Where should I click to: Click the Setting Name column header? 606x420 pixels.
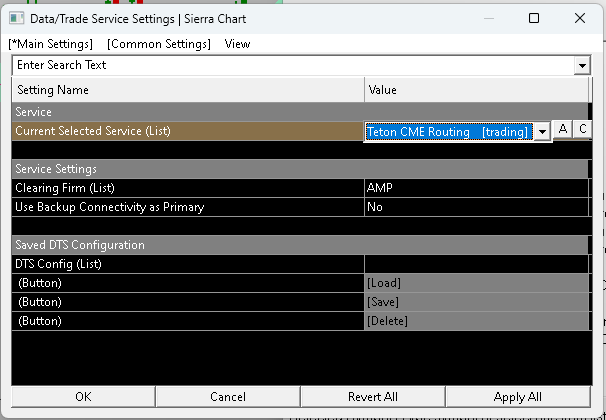coord(188,90)
